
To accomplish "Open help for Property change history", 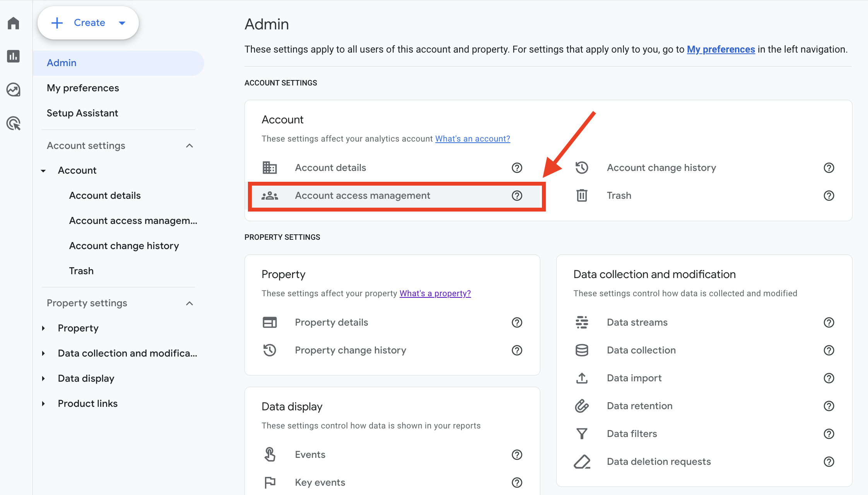I will click(x=517, y=350).
